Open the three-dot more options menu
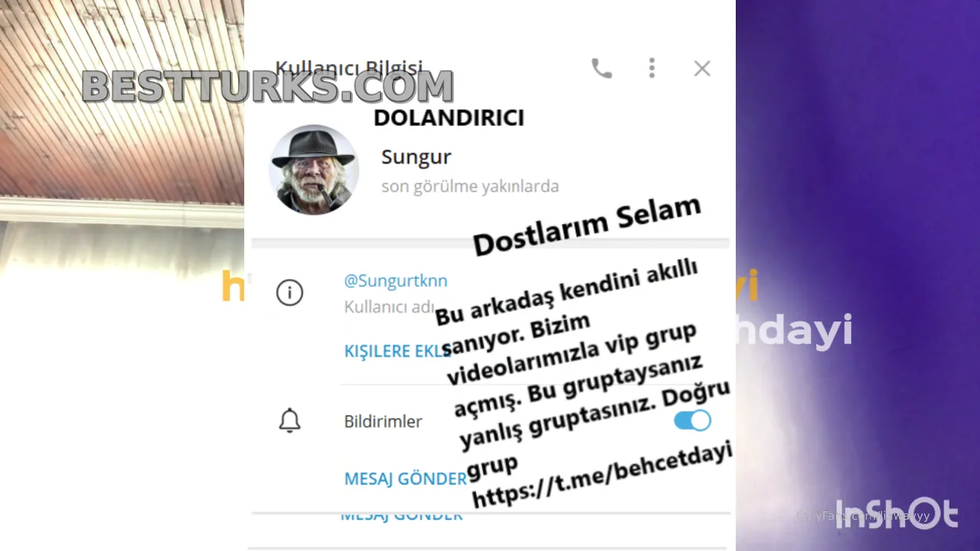 (652, 68)
